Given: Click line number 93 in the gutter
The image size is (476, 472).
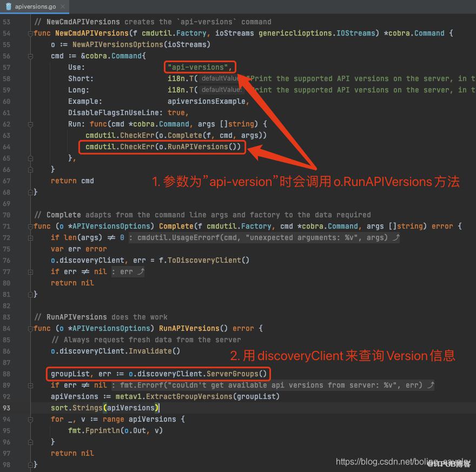Looking at the screenshot, I should coord(6,408).
